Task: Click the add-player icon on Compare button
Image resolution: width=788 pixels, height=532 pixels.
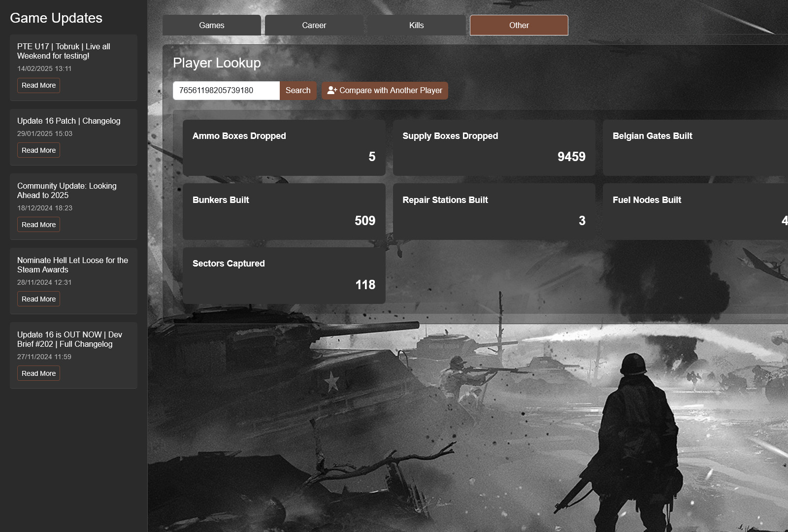Action: pyautogui.click(x=332, y=91)
